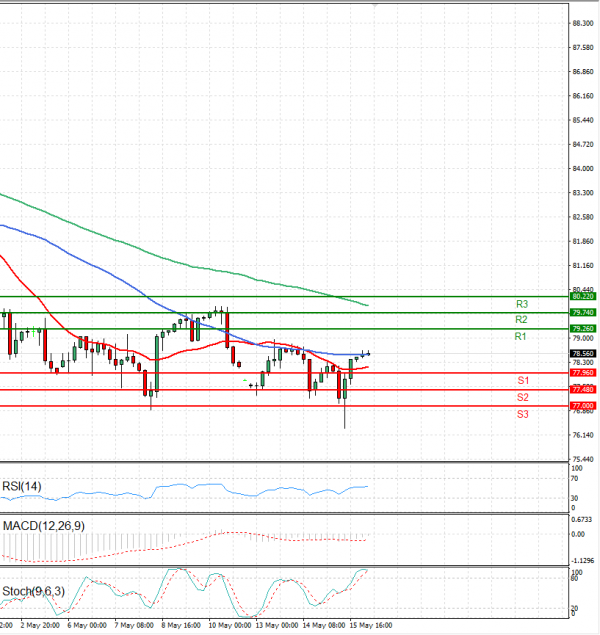The height and width of the screenshot is (635, 600).
Task: Click the 8 May 16:00 time label
Action: click(x=181, y=625)
